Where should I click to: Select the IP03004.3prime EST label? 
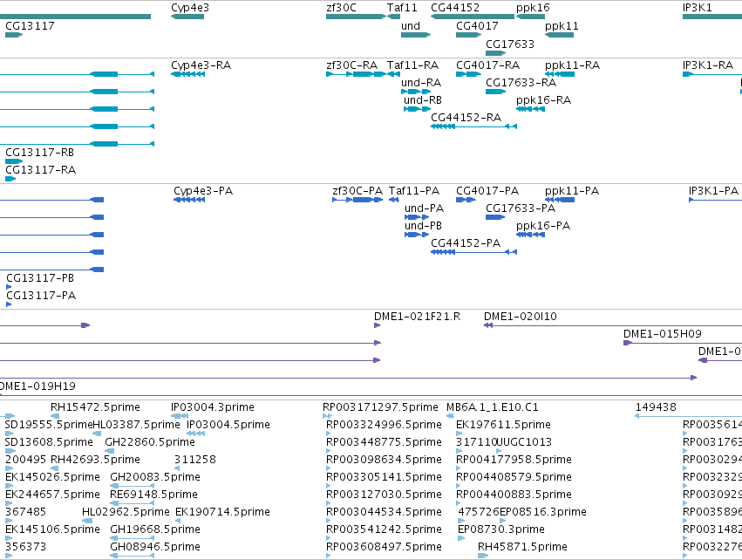tap(213, 406)
